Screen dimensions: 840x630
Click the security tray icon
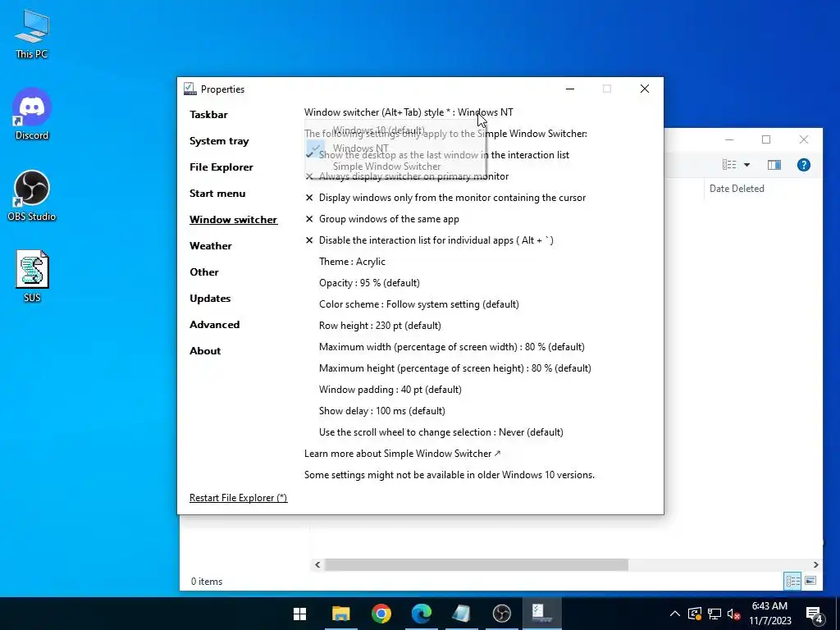point(694,614)
